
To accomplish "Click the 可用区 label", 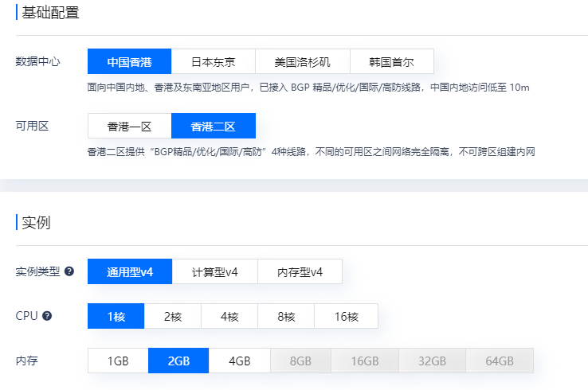I will (32, 126).
